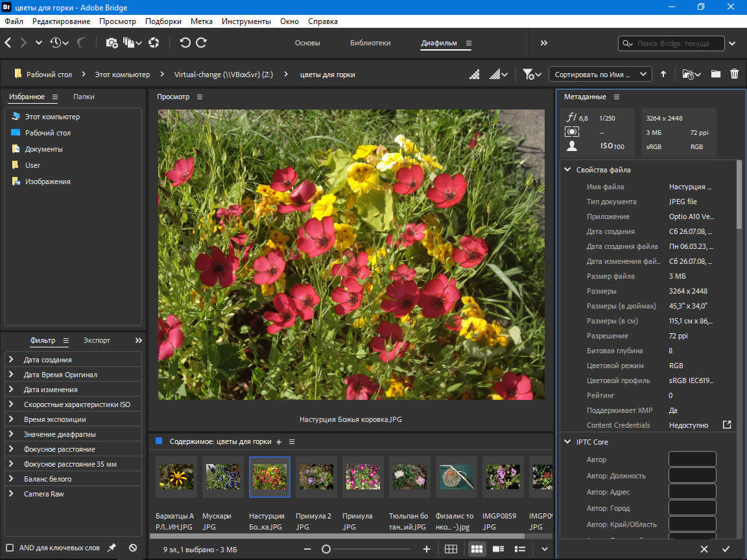747x560 pixels.
Task: Open Content Credentials external link icon
Action: (727, 425)
